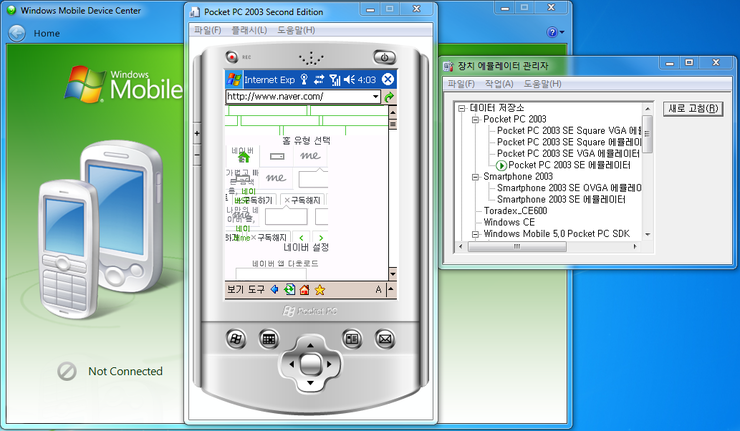Collapse the Windows Mobile 5.0 Pocket PC SDK node
This screenshot has width=740, height=431.
point(475,234)
